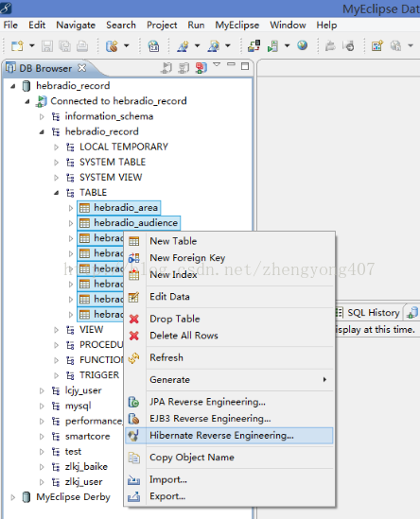Collapse the hebradio_record driver node
The height and width of the screenshot is (519, 420).
(13, 86)
